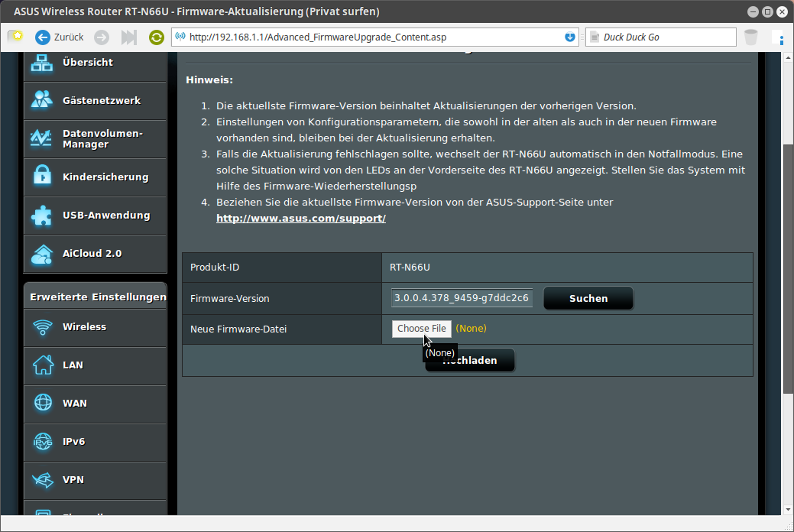Open the Übersicht network map icon
Viewport: 794px width, 532px height.
(x=42, y=63)
